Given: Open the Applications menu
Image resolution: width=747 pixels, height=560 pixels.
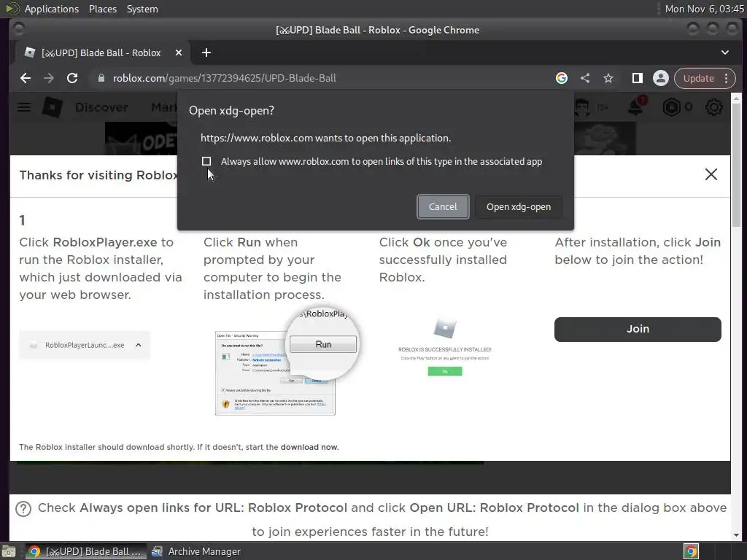Looking at the screenshot, I should (52, 9).
